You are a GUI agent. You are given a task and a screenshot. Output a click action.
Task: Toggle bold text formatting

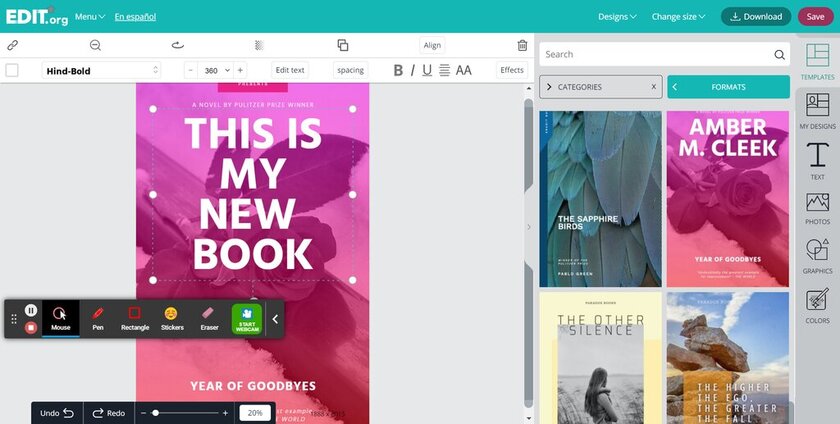[398, 70]
